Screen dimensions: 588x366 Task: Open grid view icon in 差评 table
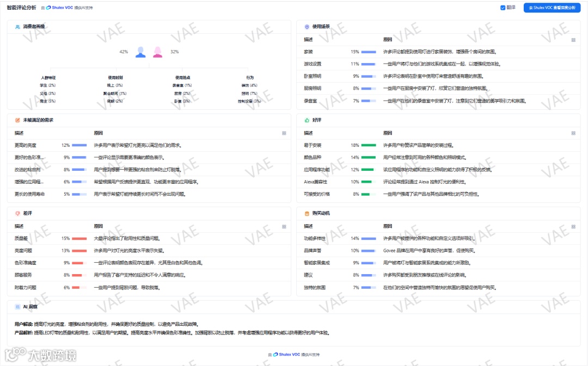coord(284,226)
